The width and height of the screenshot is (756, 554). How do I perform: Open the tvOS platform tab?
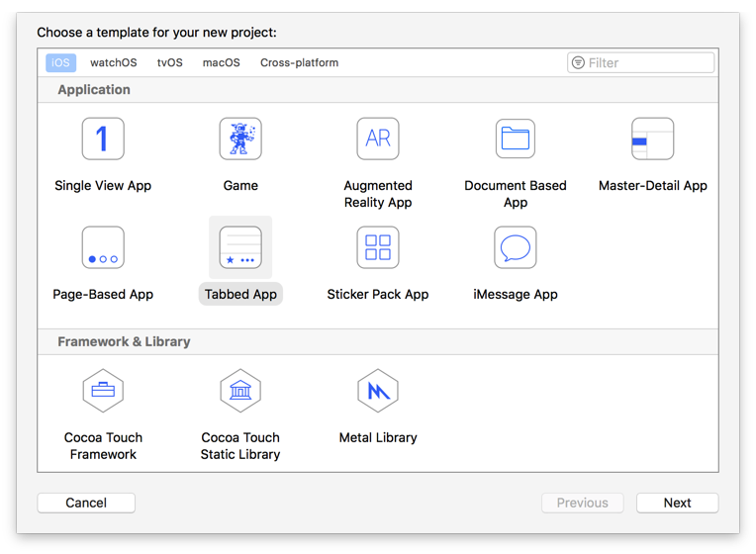170,62
